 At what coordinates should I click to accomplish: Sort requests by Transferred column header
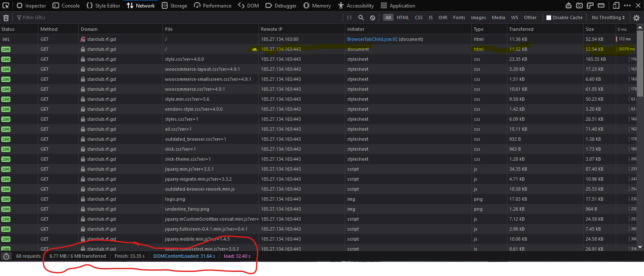[521, 29]
